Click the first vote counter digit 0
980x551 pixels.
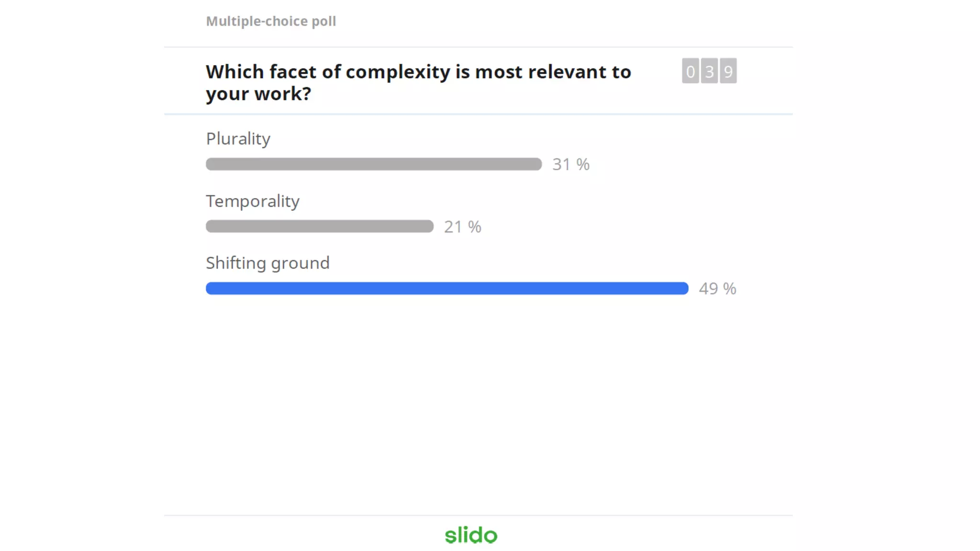pos(690,71)
